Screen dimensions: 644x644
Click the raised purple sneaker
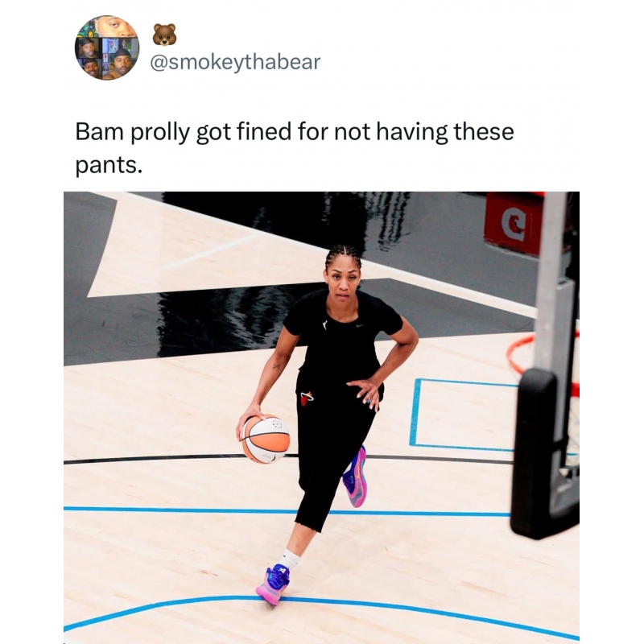point(355,477)
